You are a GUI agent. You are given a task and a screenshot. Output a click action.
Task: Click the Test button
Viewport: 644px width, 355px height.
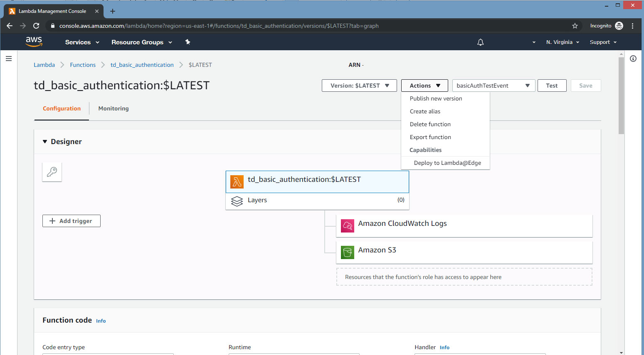coord(552,86)
